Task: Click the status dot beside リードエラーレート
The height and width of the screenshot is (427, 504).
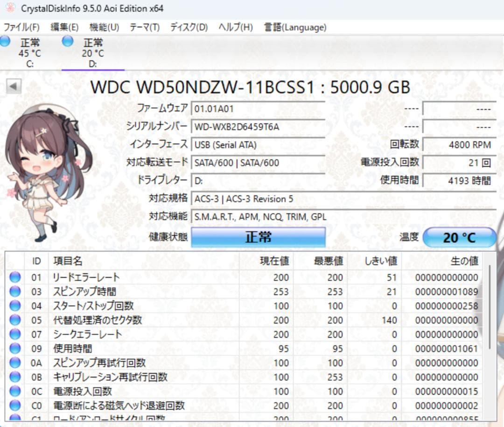Action: 14,277
